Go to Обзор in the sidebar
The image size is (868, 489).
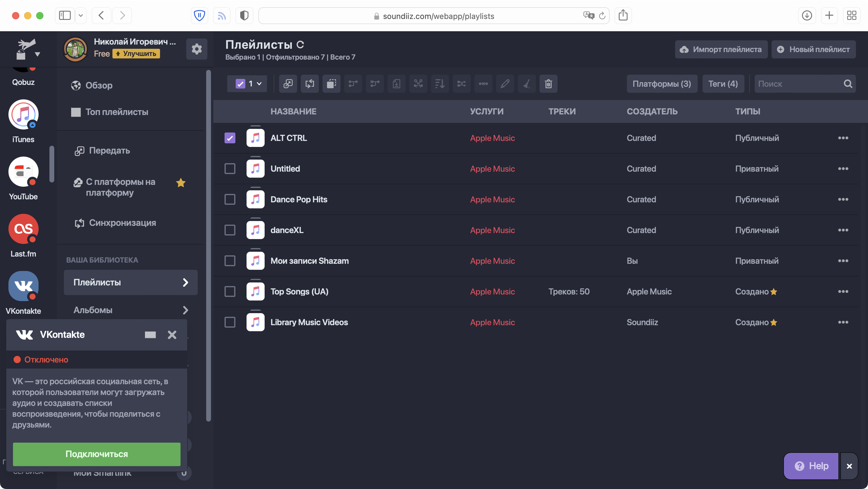click(92, 86)
